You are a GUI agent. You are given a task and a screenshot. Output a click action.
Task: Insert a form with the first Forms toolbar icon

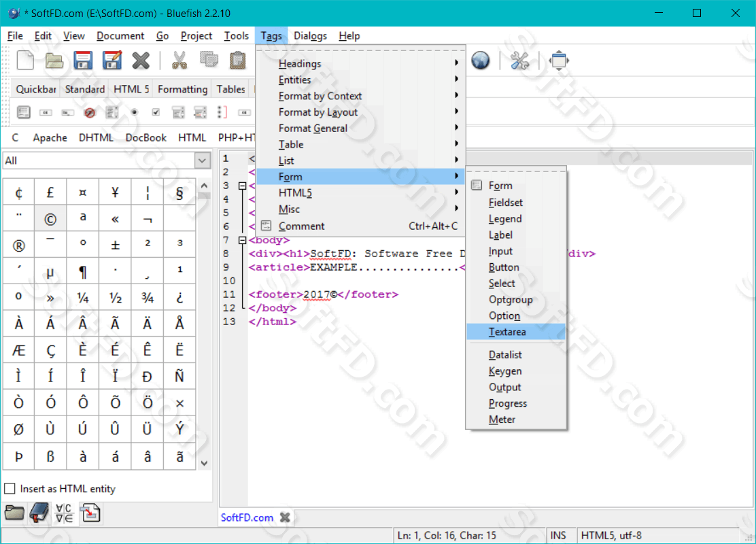[23, 112]
